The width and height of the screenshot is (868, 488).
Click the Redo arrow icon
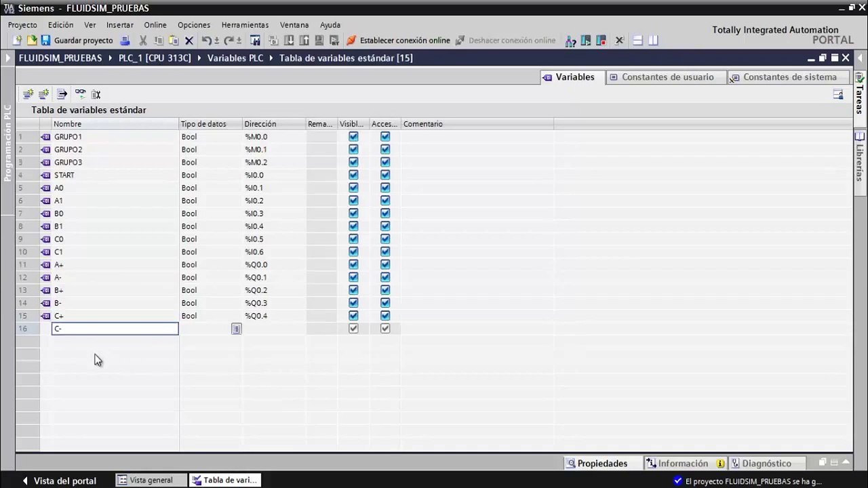pos(229,41)
